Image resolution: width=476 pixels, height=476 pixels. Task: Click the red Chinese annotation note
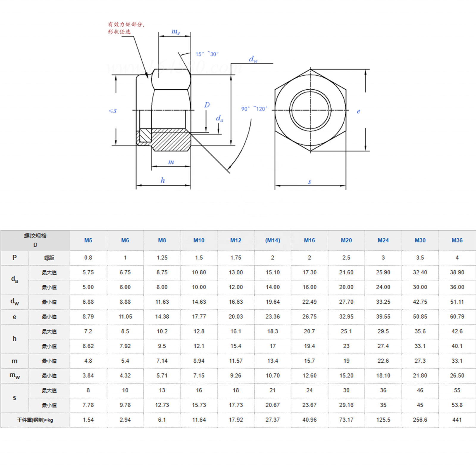tap(126, 28)
